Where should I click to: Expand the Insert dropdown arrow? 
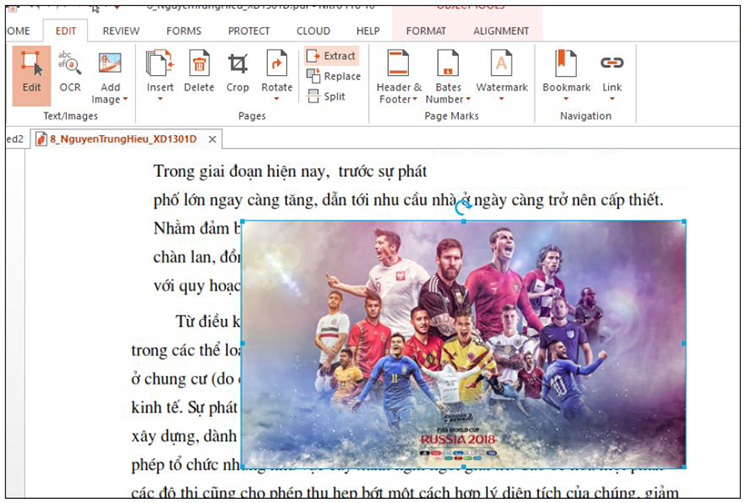tap(160, 99)
